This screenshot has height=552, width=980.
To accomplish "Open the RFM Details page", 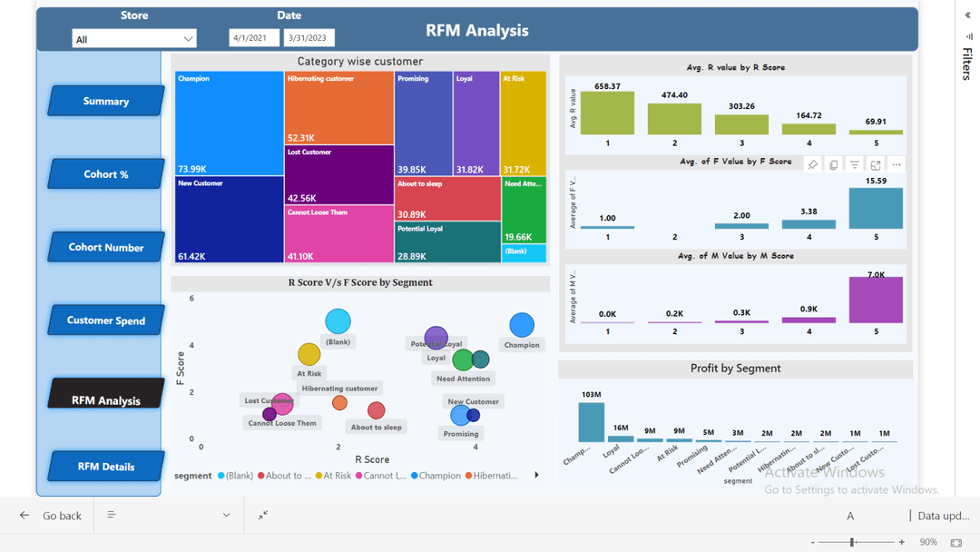I will coord(104,466).
